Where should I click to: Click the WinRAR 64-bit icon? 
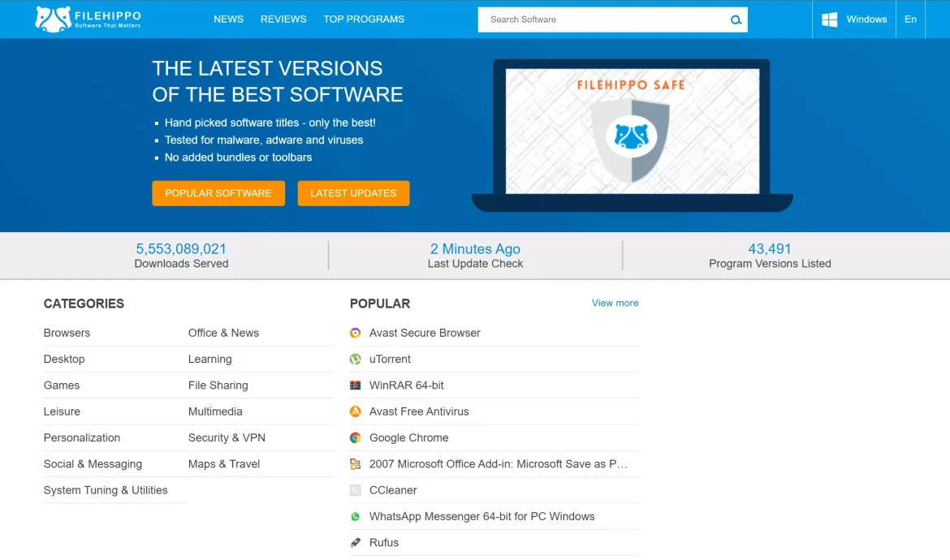(355, 385)
